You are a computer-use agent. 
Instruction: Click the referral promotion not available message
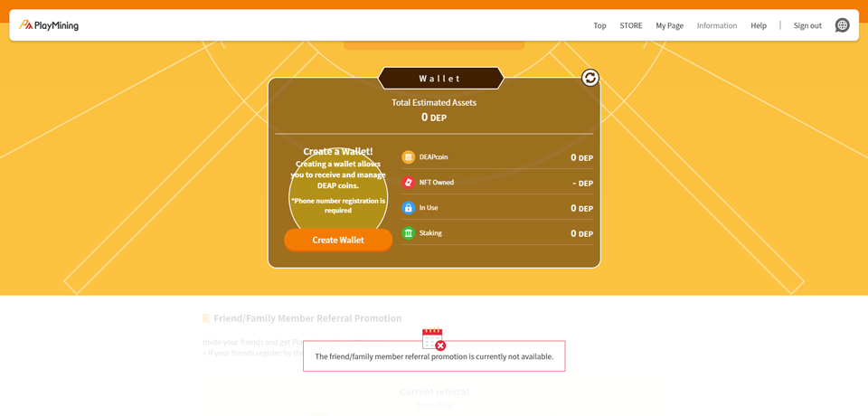point(434,356)
